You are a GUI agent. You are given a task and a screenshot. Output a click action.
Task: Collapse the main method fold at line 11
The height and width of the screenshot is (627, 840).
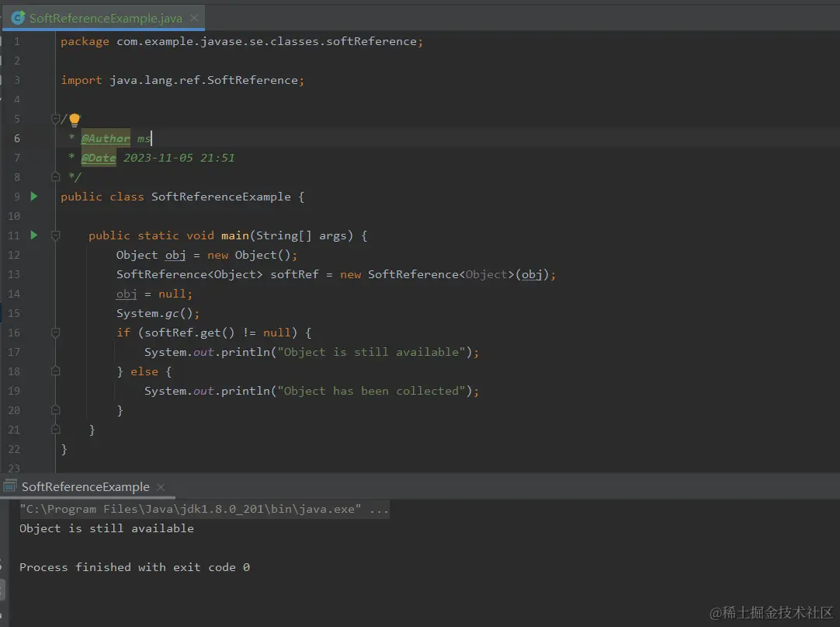(55, 235)
